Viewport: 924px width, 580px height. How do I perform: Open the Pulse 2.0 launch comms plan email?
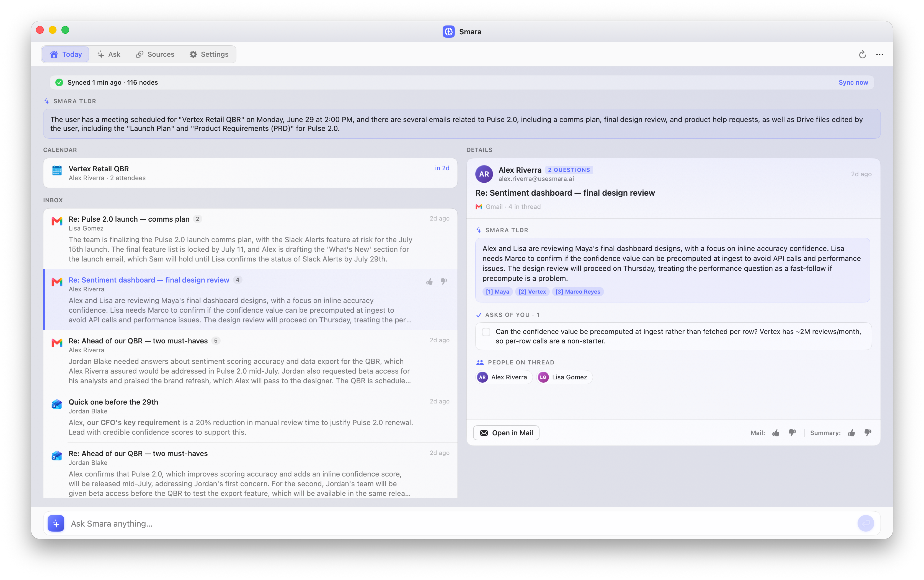pyautogui.click(x=250, y=239)
